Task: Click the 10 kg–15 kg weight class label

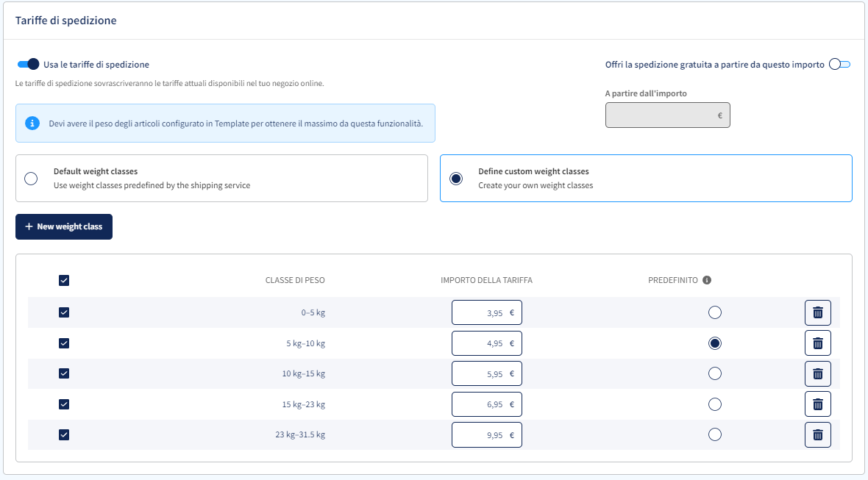Action: tap(303, 374)
